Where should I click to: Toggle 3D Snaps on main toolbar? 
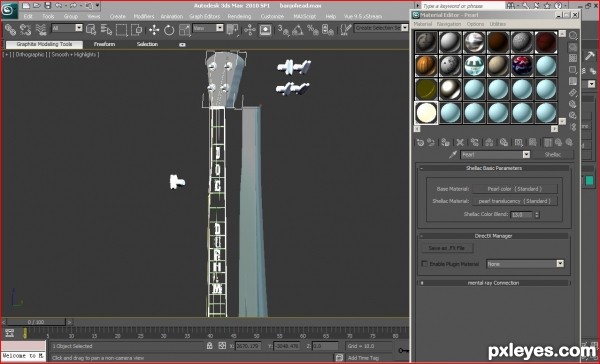(x=283, y=29)
